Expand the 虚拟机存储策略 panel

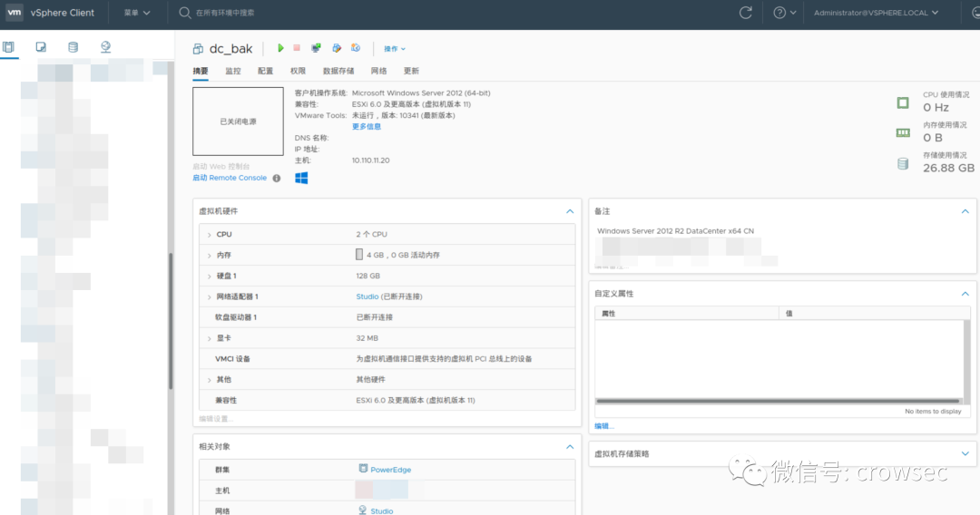pos(965,454)
